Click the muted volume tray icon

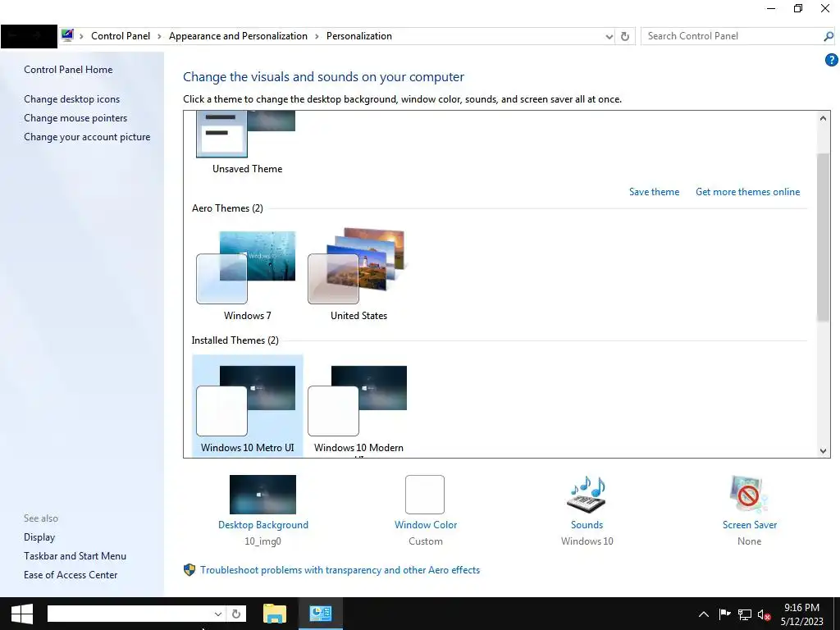(x=764, y=614)
